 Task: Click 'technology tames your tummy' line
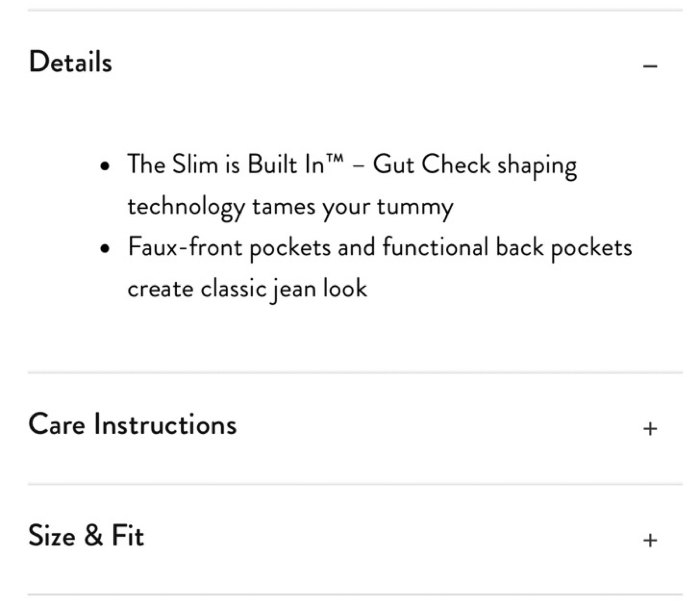click(290, 207)
